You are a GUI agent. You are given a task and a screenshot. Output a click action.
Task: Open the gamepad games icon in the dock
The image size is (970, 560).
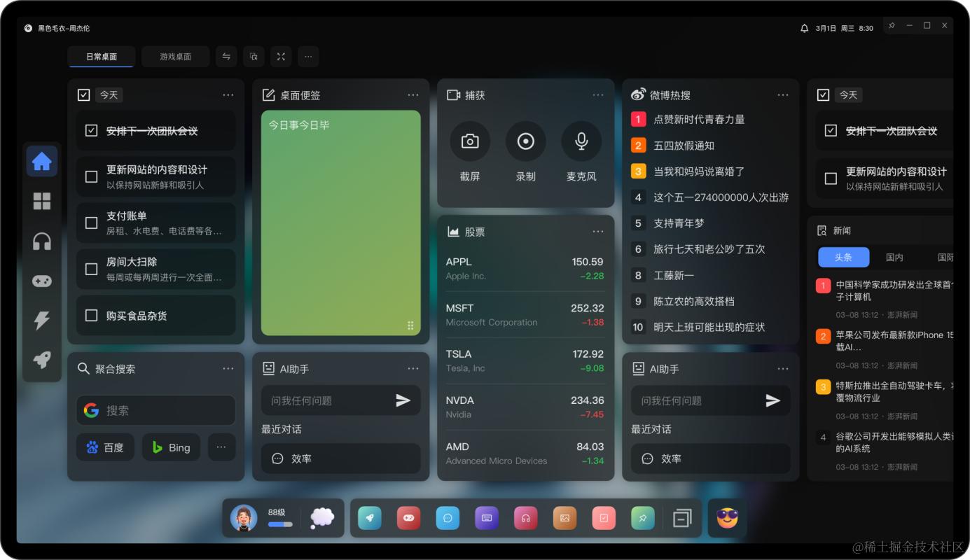coord(408,518)
